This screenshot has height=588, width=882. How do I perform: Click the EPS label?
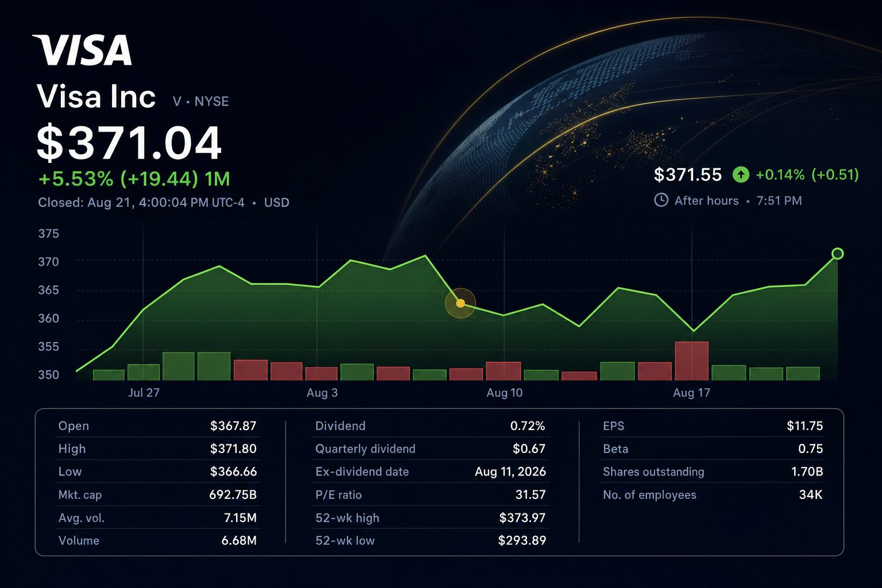coord(614,426)
